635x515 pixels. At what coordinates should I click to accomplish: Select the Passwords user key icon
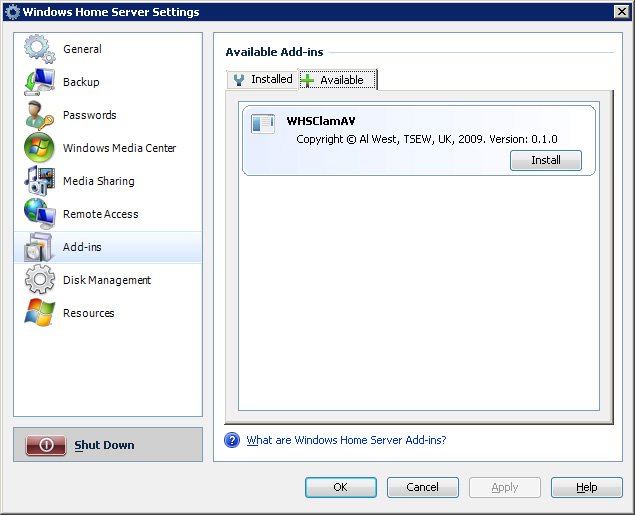39,115
